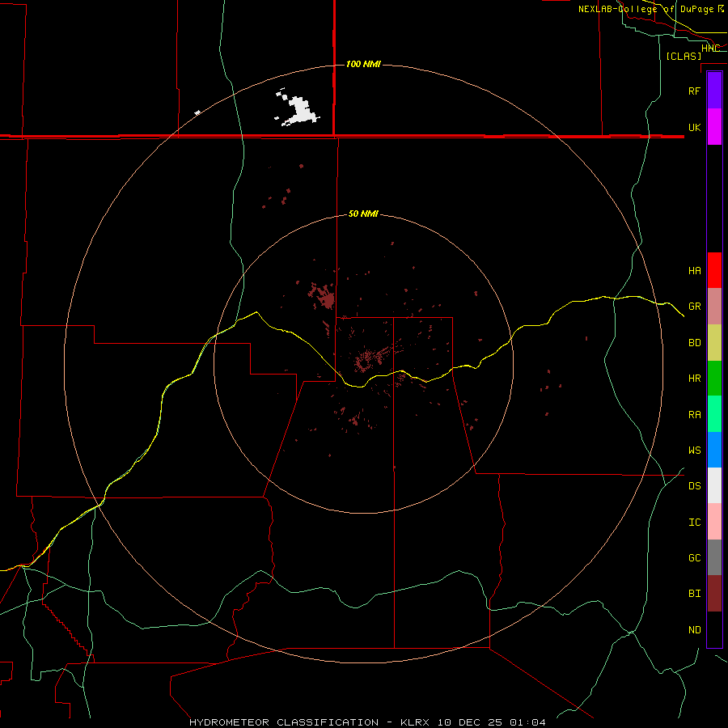
Task: Click the small white echo on the 100 NMI ring
Action: pos(197,112)
